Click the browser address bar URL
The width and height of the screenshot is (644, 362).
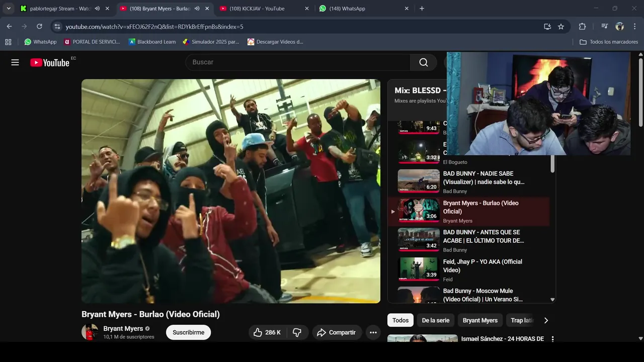154,26
